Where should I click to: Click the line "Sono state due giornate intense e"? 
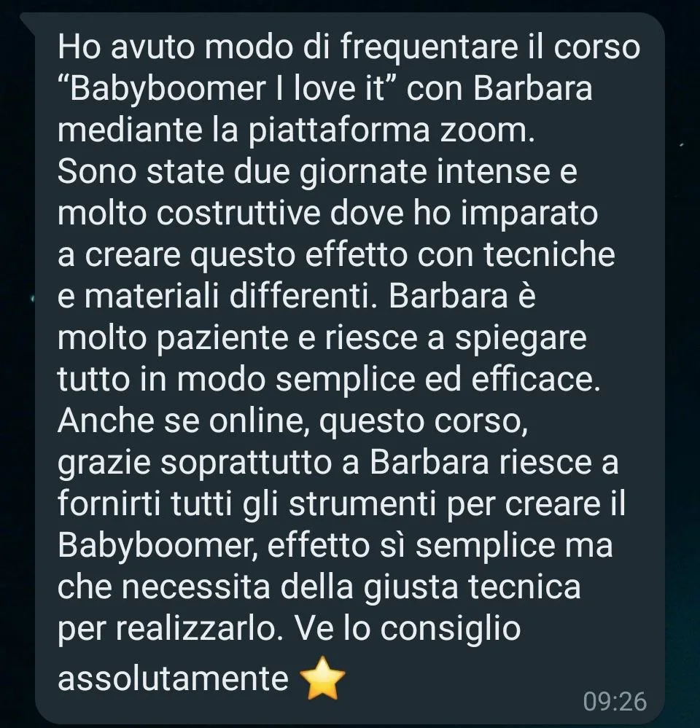pos(317,172)
